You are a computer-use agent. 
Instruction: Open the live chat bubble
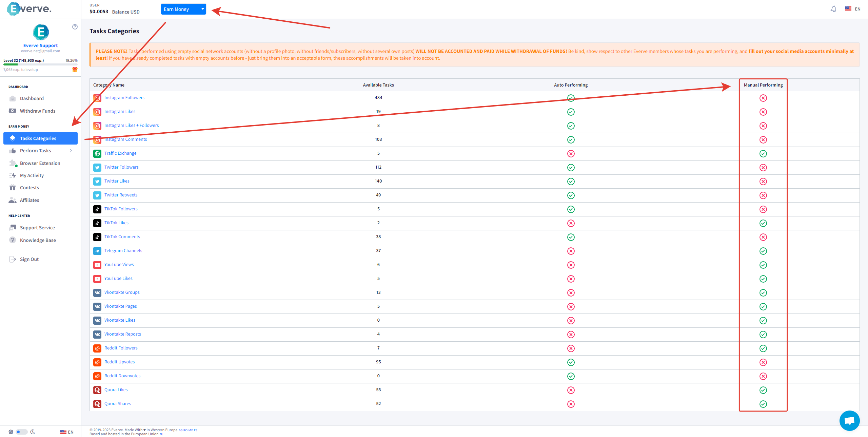pos(849,421)
